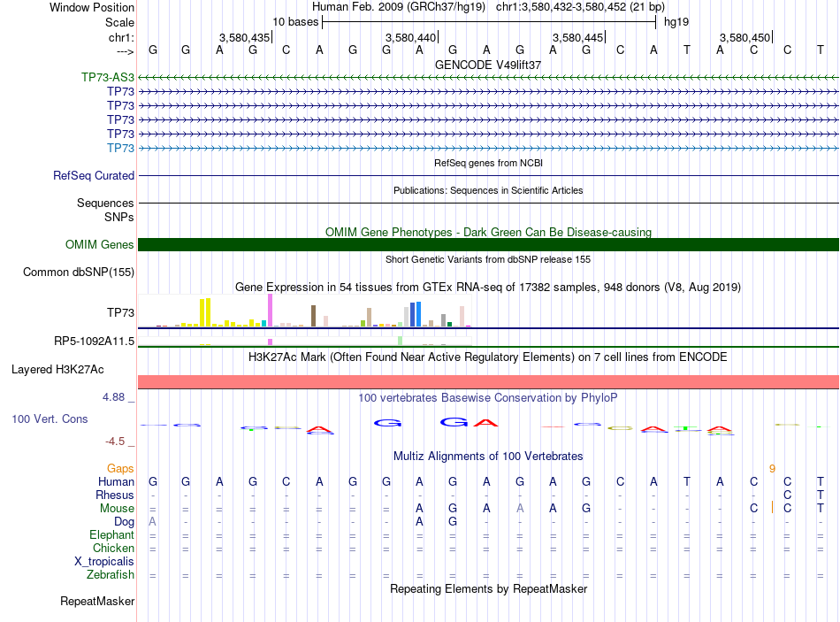Click the Human Feb. 2009 (GRCh37/hg19) text
Screen dimensions: 840x622
tap(399, 7)
